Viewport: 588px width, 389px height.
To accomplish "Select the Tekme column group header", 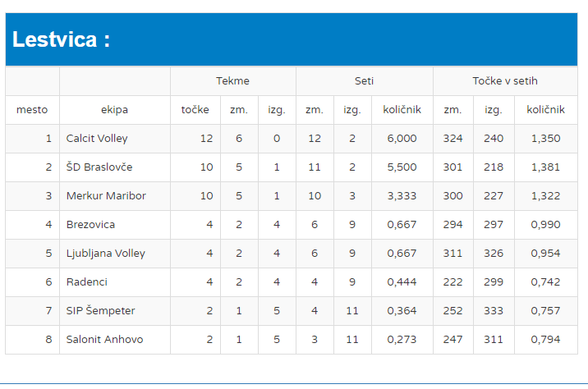I will tap(232, 80).
